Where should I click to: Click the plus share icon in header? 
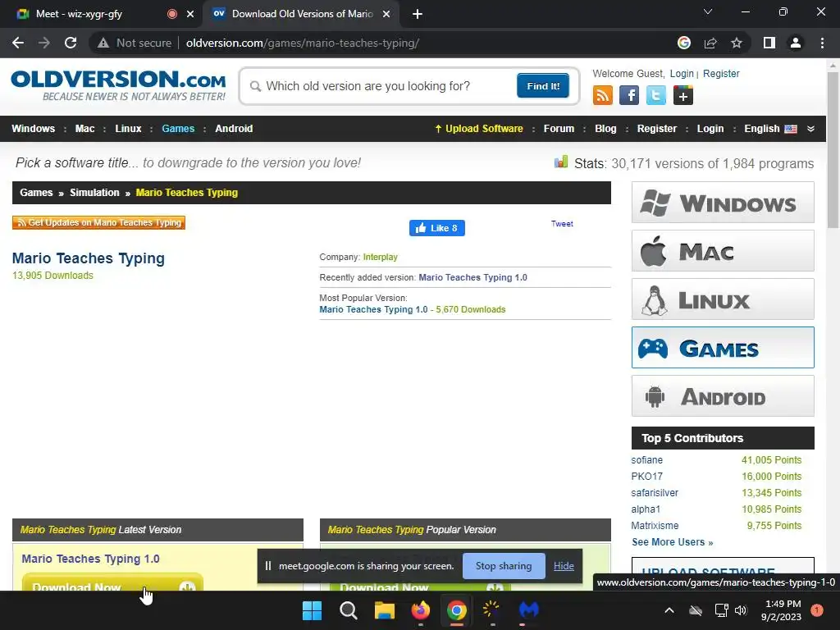[x=683, y=95]
